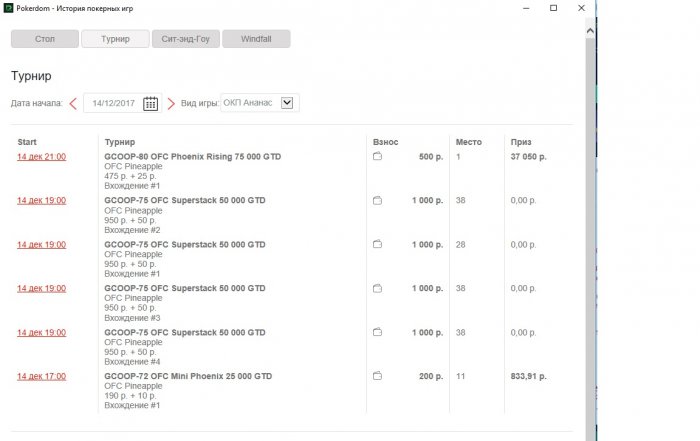This screenshot has height=441, width=700.
Task: Select the Вхождение #3 entry text
Action: pos(132,318)
